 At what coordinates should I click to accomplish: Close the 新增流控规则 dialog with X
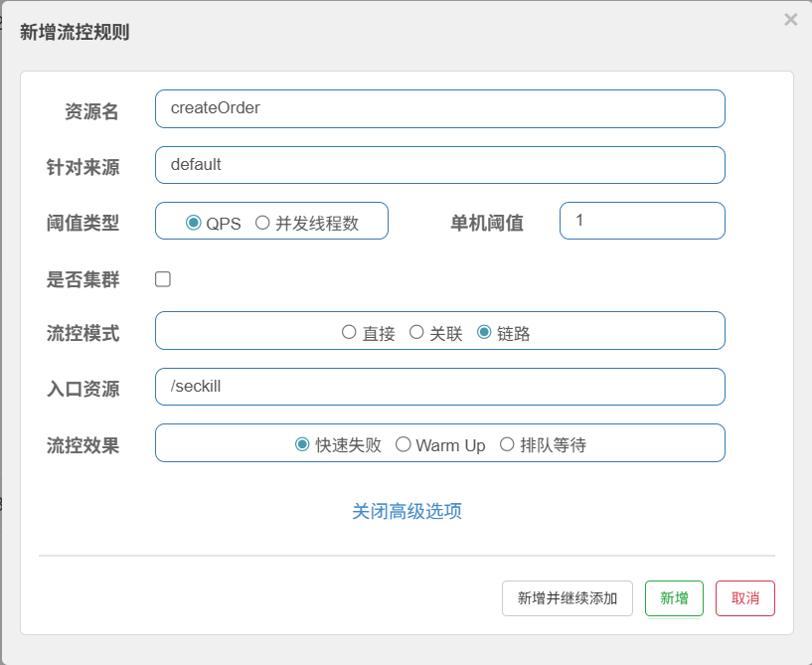point(790,20)
